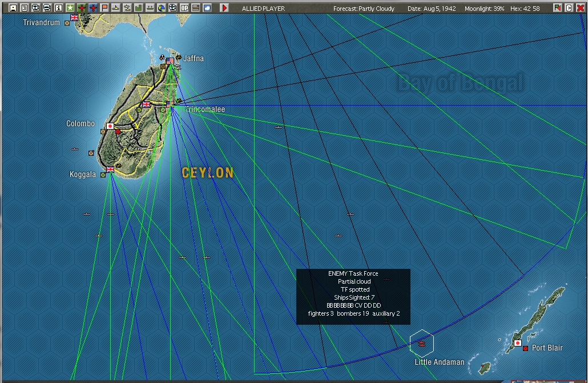Click the information 'i' toolbar icon
Screen dimensions: 588x383
(59, 8)
